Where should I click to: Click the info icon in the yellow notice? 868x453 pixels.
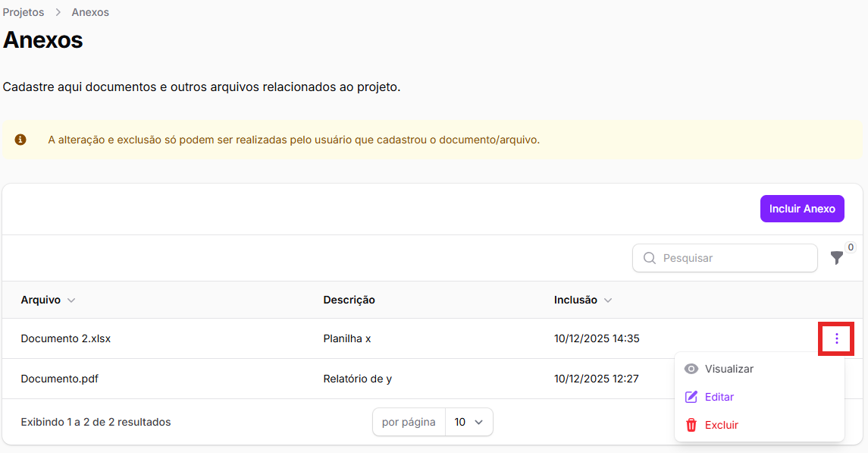coord(20,140)
